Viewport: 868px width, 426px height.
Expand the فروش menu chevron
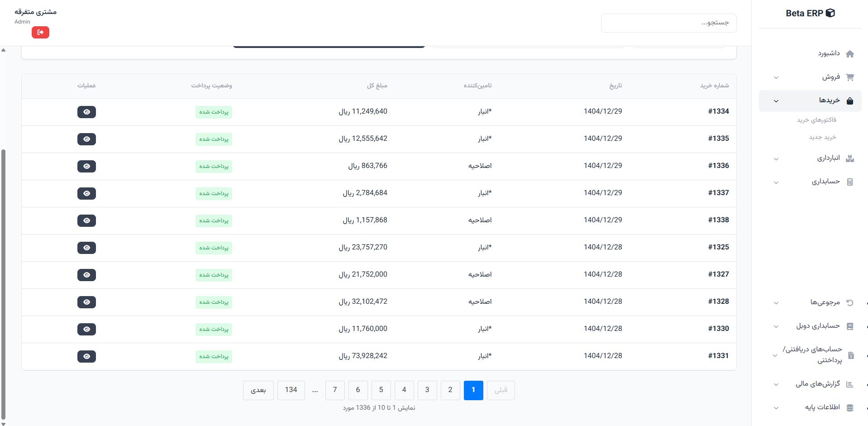[776, 77]
